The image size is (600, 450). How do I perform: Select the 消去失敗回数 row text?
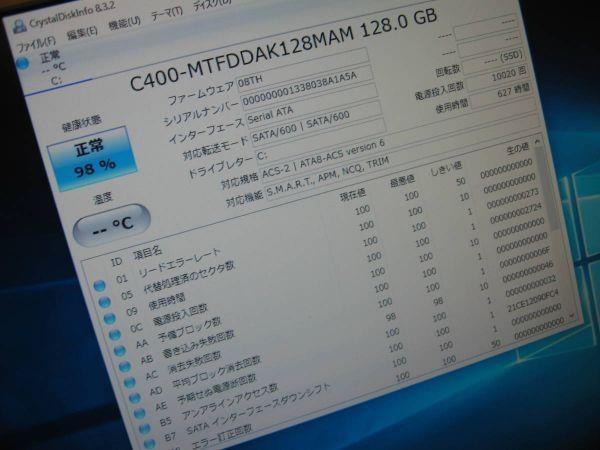[195, 363]
